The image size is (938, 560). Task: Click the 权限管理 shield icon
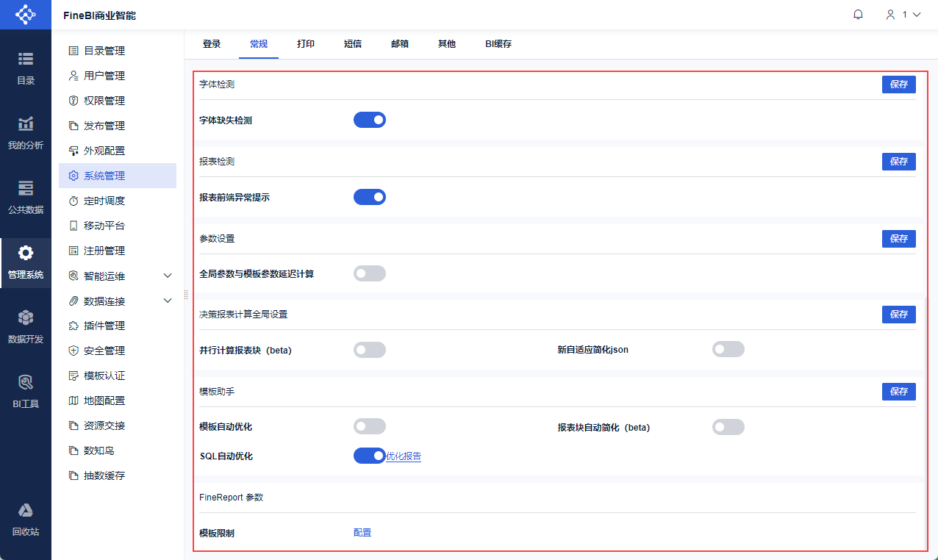click(x=74, y=101)
